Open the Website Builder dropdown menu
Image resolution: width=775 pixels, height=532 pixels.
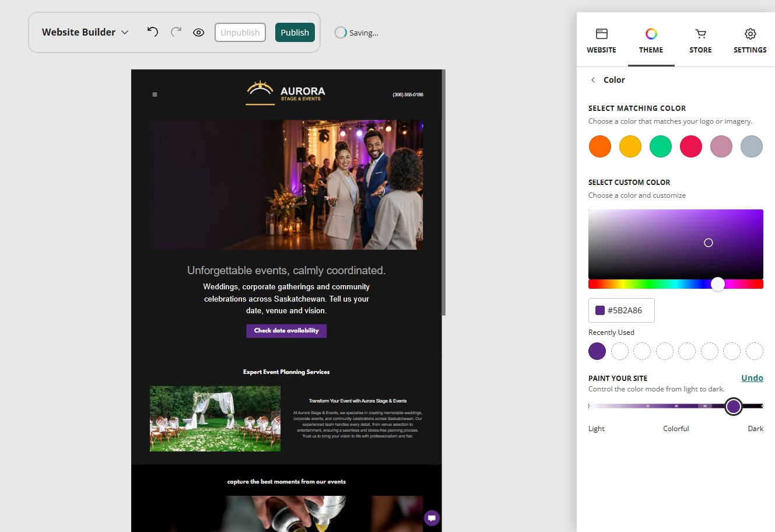pyautogui.click(x=85, y=33)
